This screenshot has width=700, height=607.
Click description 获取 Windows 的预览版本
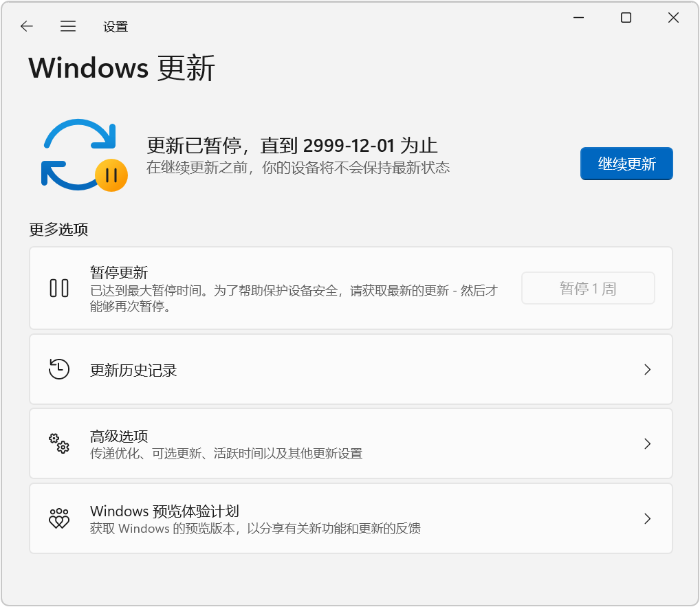coord(255,529)
